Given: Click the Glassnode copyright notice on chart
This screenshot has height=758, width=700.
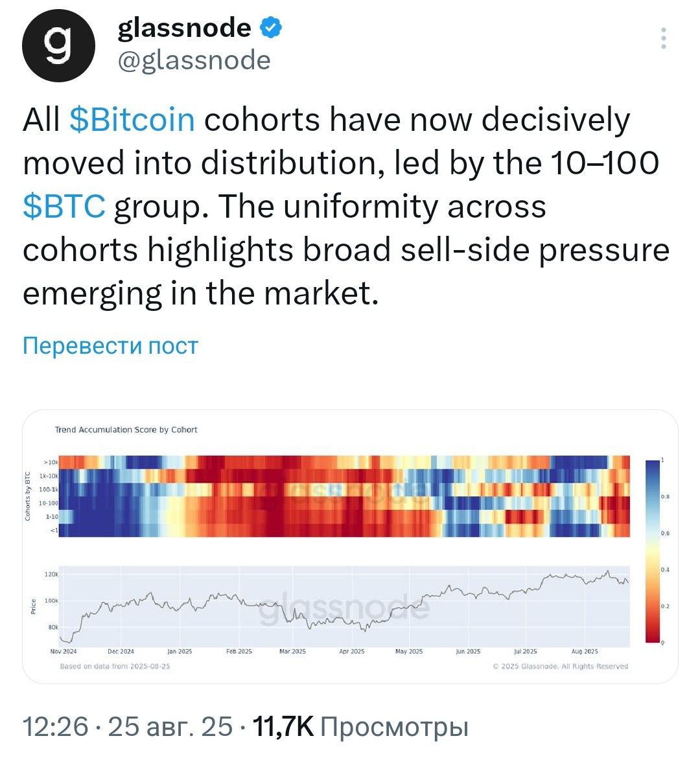Looking at the screenshot, I should [560, 666].
